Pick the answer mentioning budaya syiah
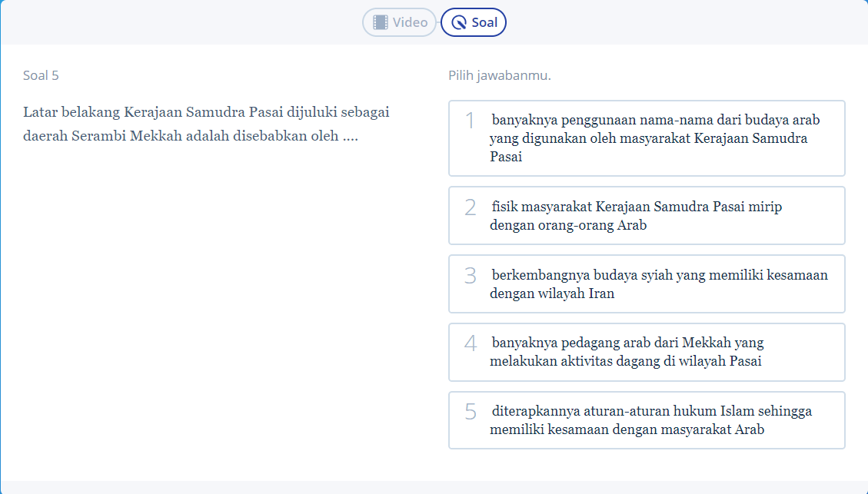The image size is (868, 494). click(647, 284)
